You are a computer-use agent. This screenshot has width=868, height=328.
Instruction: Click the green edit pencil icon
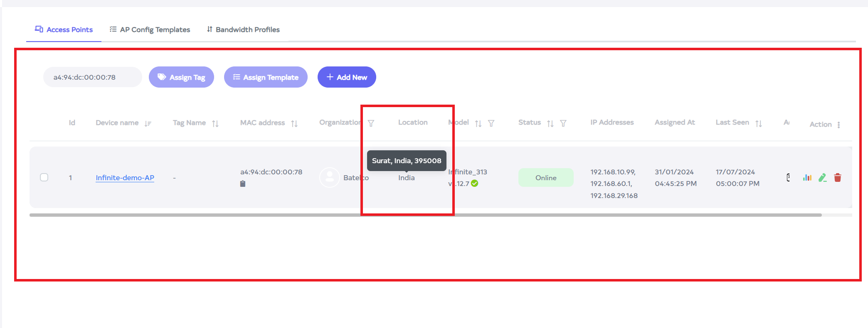(822, 178)
